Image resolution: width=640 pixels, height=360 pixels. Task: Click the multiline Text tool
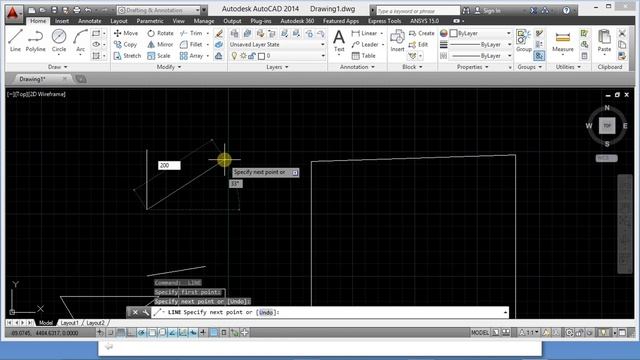pos(339,41)
